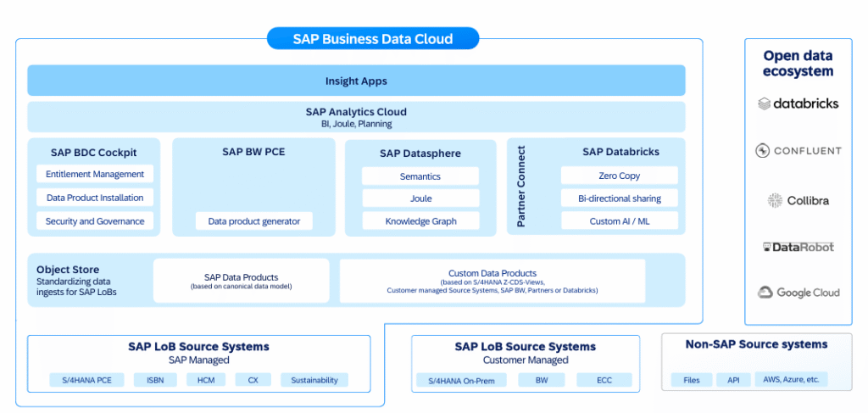
Task: Click SAP Analytics Cloud banner
Action: (x=356, y=117)
